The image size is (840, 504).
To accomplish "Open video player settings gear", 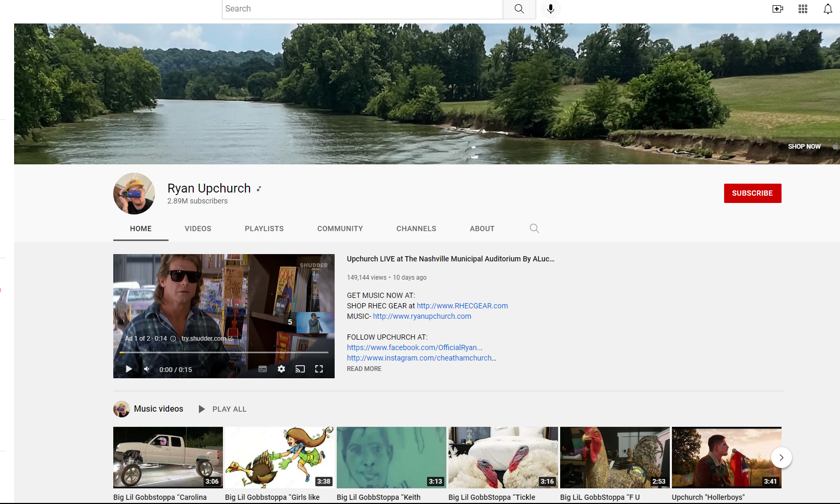I will (x=281, y=369).
